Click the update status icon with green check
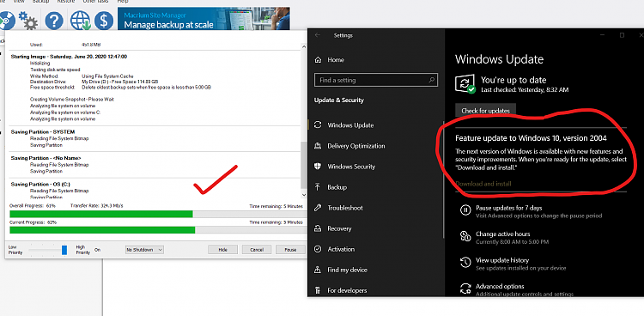The height and width of the screenshot is (316, 644). point(465,84)
